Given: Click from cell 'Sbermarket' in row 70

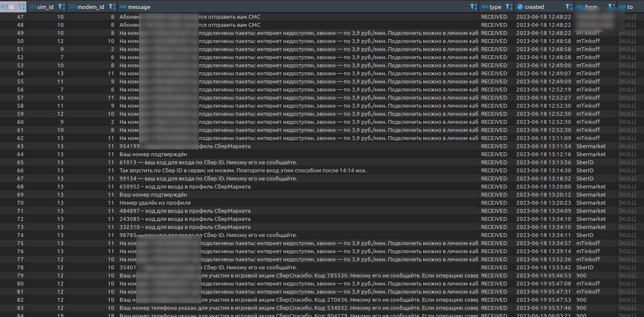Looking at the screenshot, I should coord(591,203).
